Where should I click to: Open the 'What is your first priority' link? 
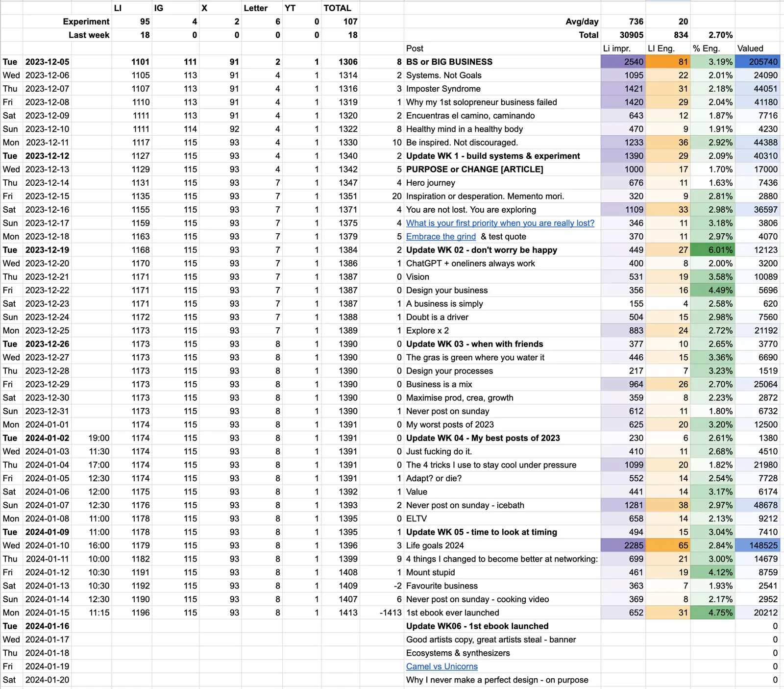click(x=500, y=223)
